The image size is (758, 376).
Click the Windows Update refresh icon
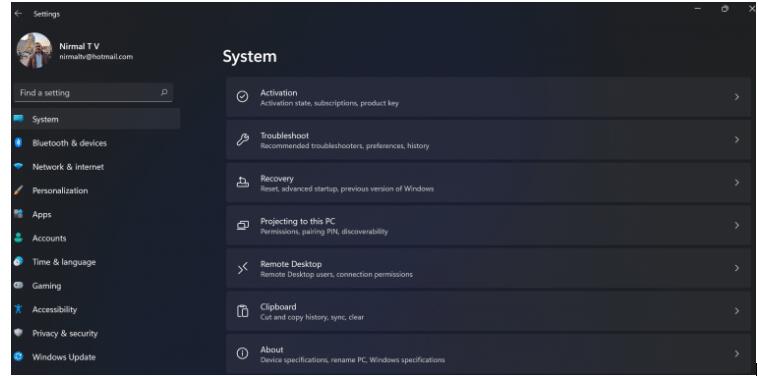pyautogui.click(x=18, y=357)
